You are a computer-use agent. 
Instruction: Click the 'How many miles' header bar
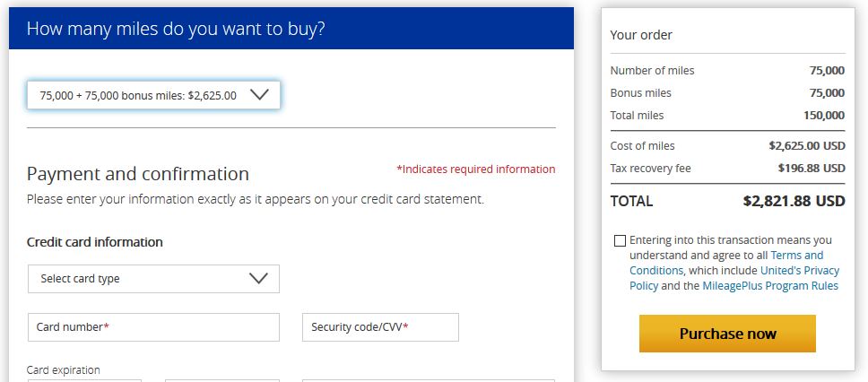291,29
